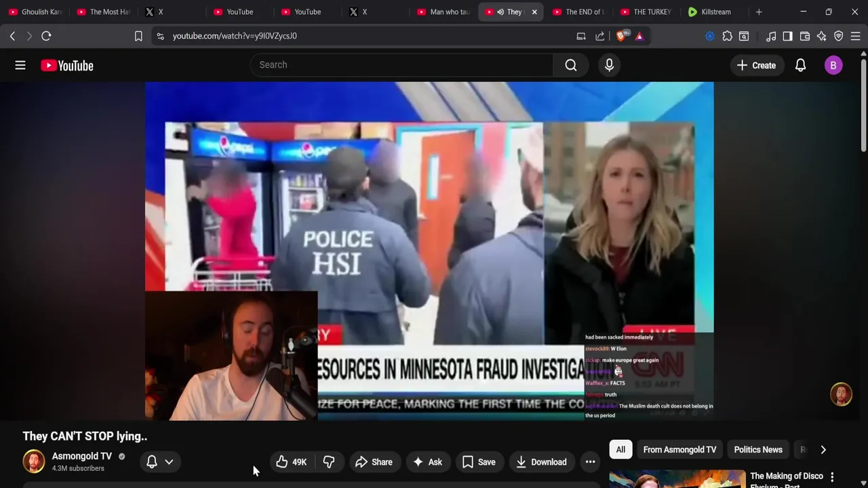
Task: Open the tab search toolbar icon
Action: point(744,36)
